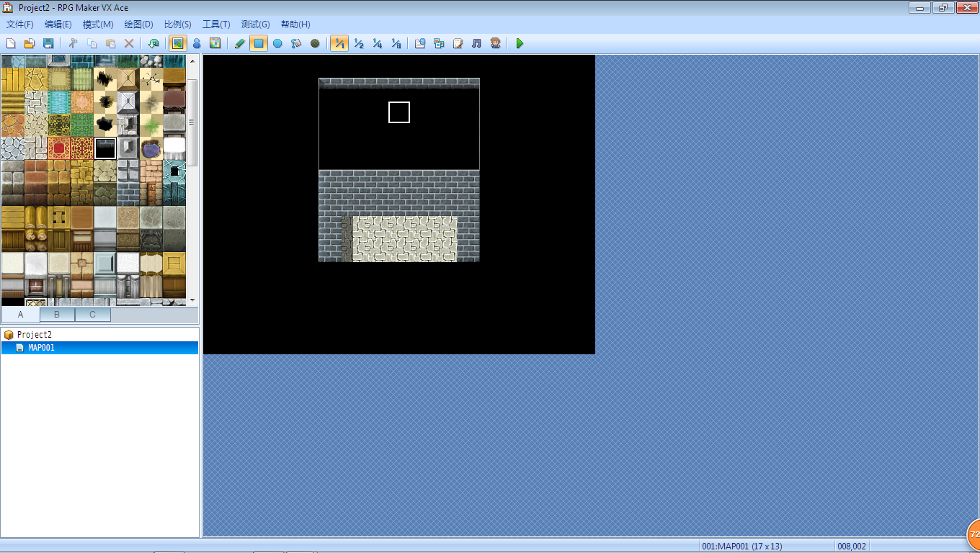The image size is (980, 553).
Task: Start Playtest with green play icon
Action: pos(520,43)
